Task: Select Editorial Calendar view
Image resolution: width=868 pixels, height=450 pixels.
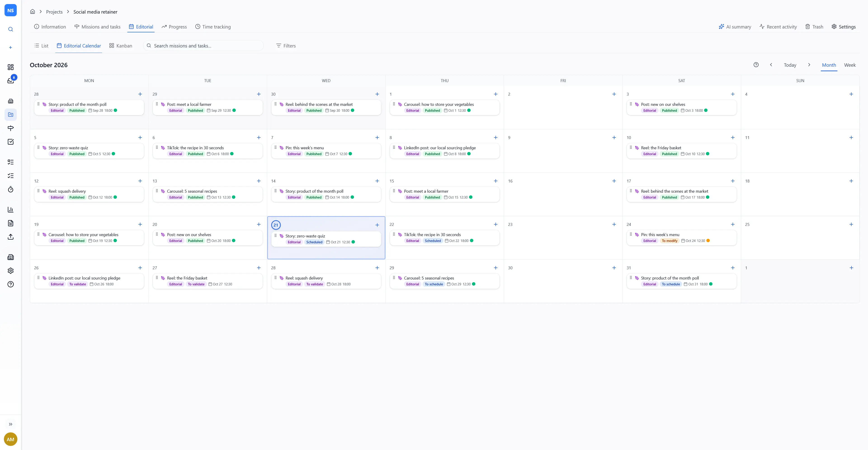Action: [79, 46]
